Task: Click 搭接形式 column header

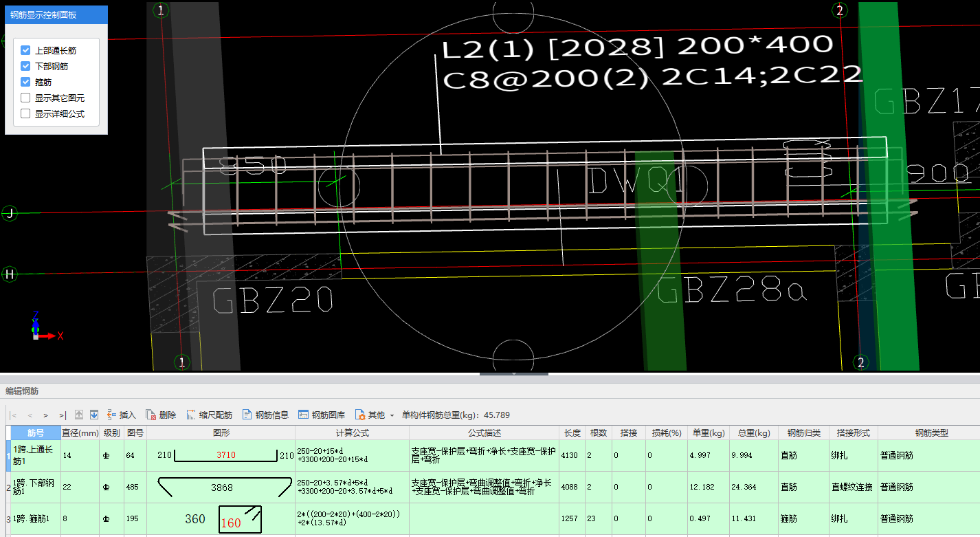Action: [x=854, y=432]
